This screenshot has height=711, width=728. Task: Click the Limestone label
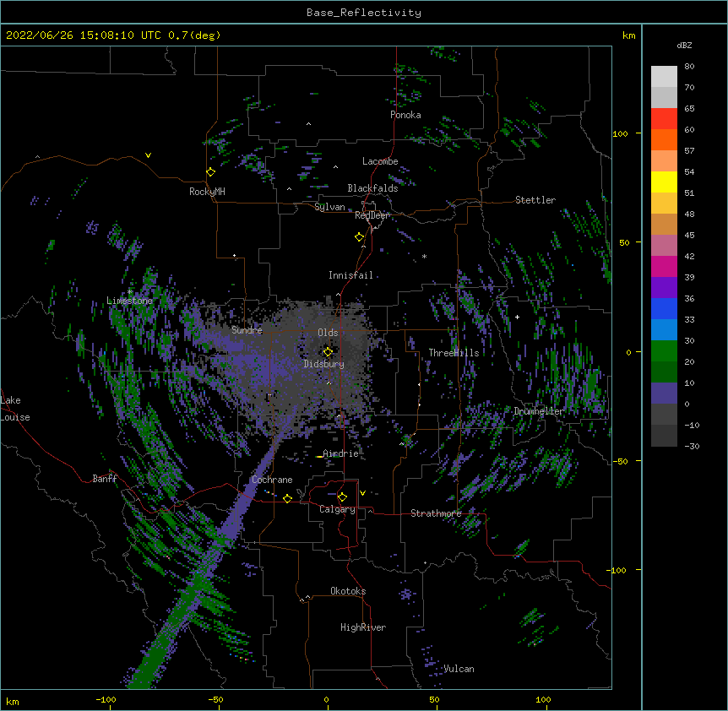129,301
